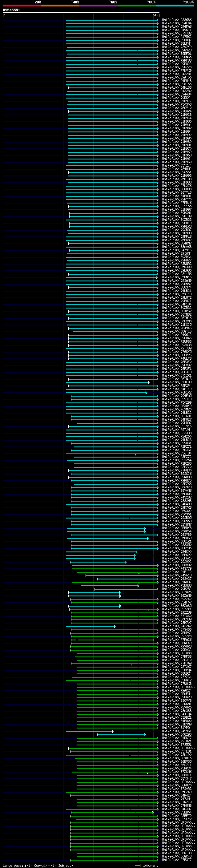This screenshot has height=868, width=197.
Task: Open hit UniRef100_A7NVX9
Action: point(176,71)
